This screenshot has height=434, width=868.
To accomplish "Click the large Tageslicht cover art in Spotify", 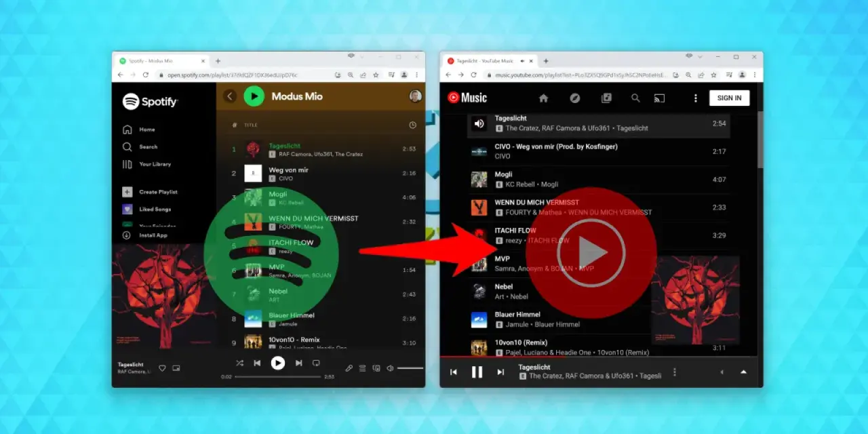I will 163,296.
